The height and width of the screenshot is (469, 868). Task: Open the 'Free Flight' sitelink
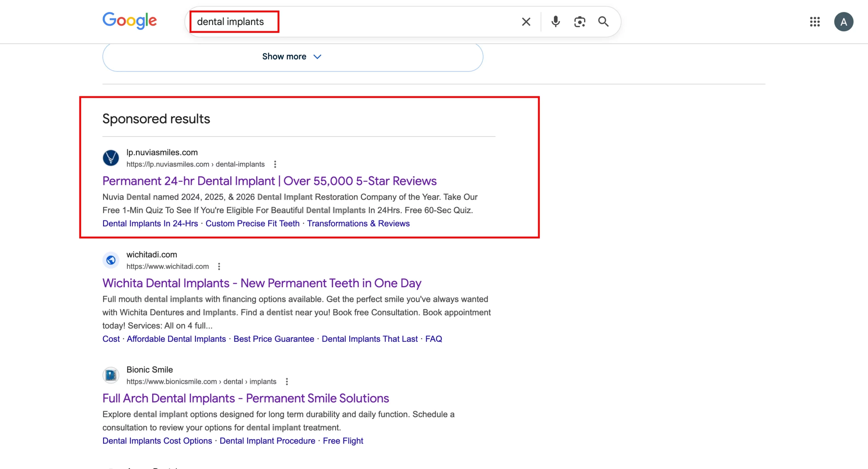point(343,441)
